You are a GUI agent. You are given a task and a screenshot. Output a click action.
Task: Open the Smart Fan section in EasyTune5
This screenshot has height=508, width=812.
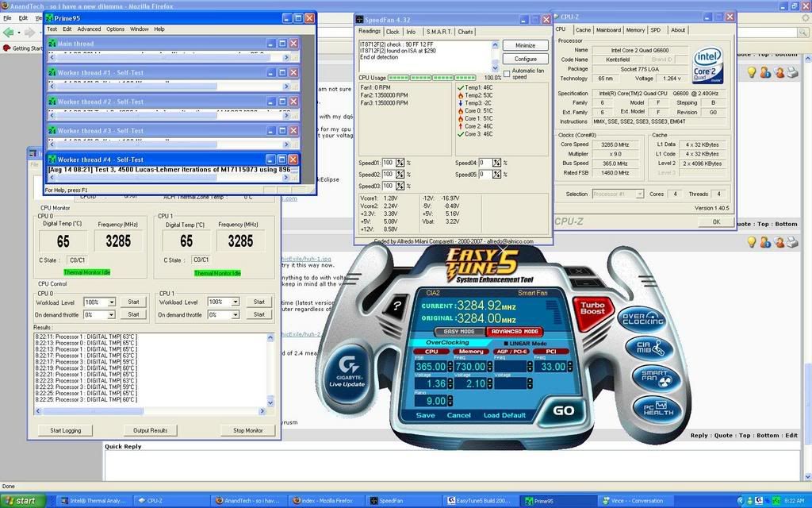coord(657,377)
